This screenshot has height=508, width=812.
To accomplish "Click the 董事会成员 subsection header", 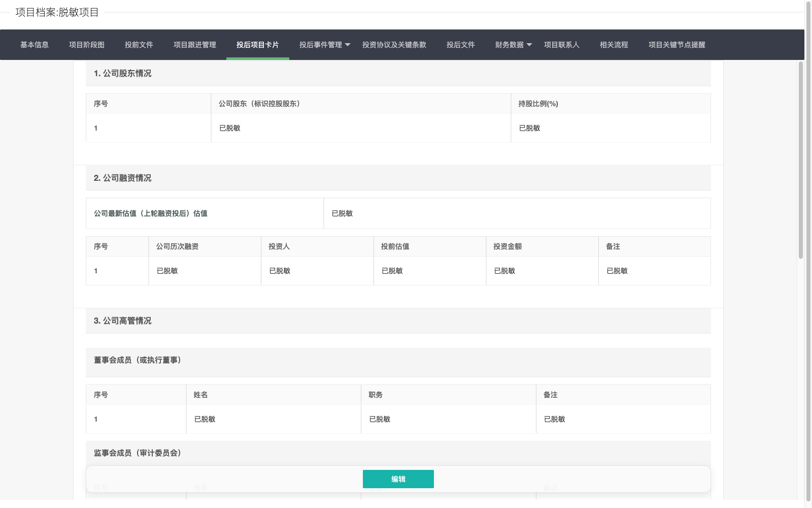I will [138, 360].
